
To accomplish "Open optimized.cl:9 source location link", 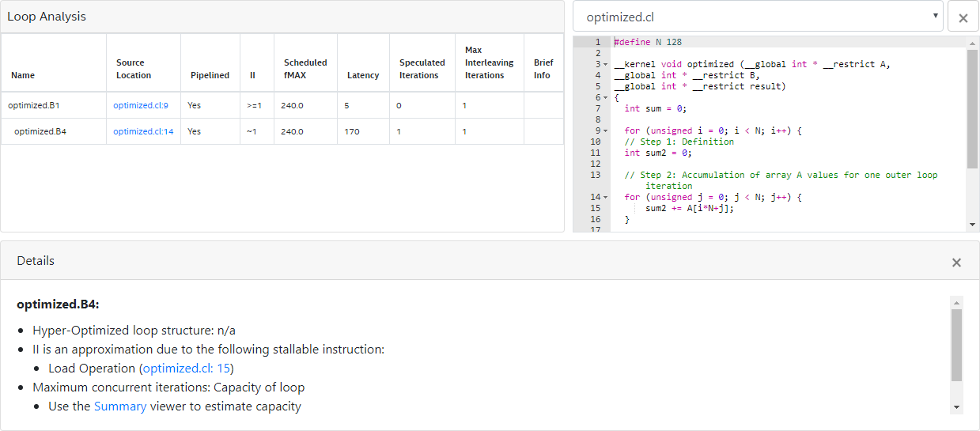I will pos(140,104).
